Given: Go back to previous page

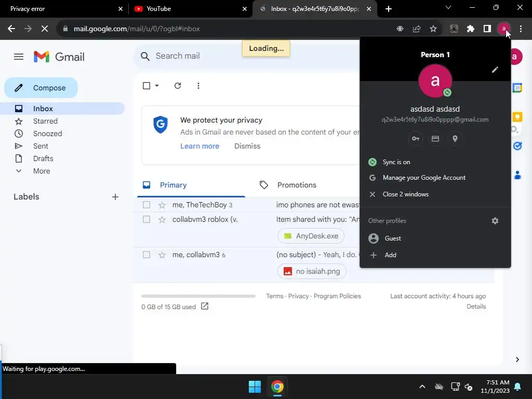Looking at the screenshot, I should (11, 29).
